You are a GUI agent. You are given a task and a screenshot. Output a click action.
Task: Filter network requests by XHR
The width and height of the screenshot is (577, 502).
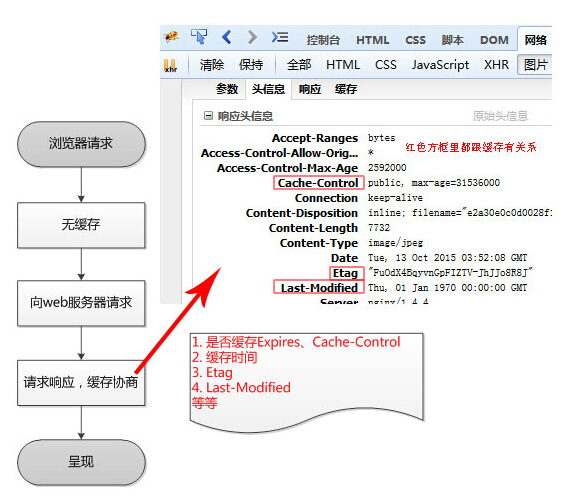pos(496,65)
